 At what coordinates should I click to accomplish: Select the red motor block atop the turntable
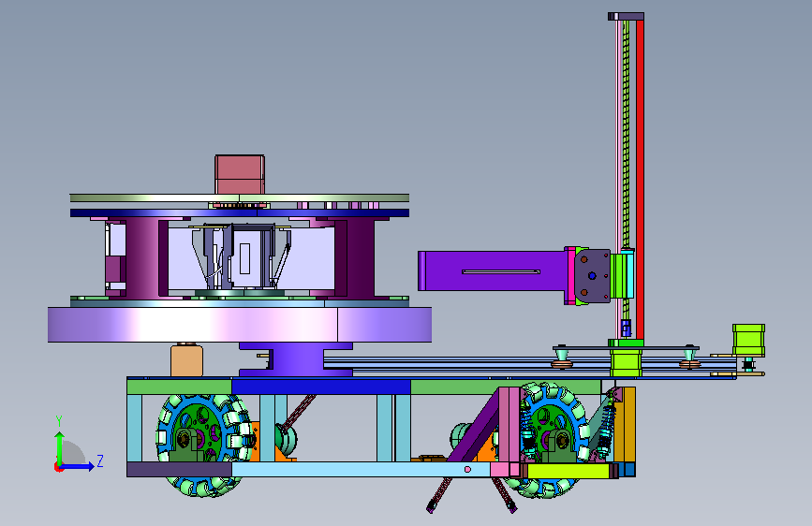point(240,174)
